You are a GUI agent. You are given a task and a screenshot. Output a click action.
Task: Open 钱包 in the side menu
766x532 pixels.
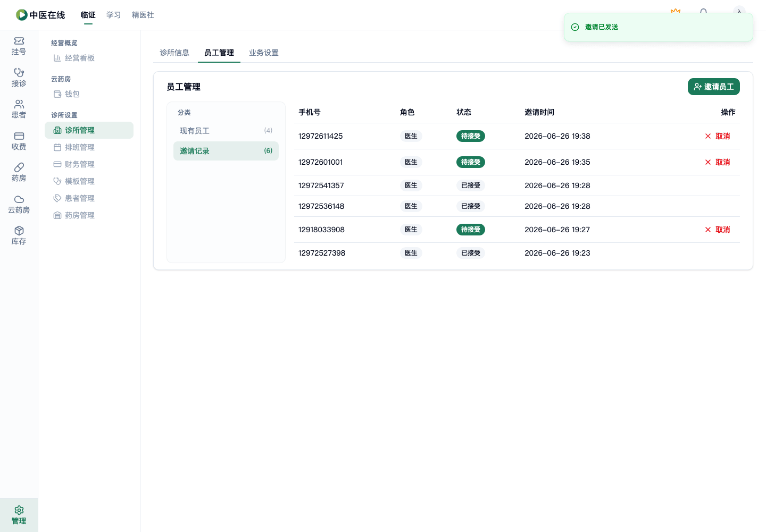click(89, 94)
